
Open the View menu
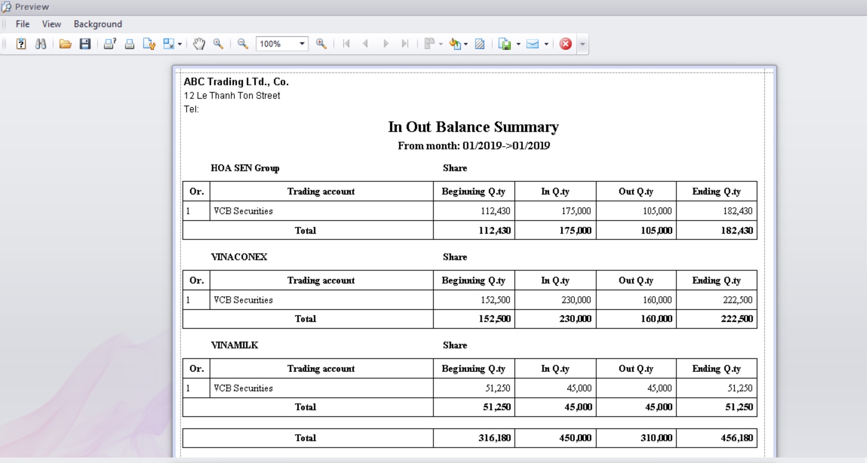point(51,24)
